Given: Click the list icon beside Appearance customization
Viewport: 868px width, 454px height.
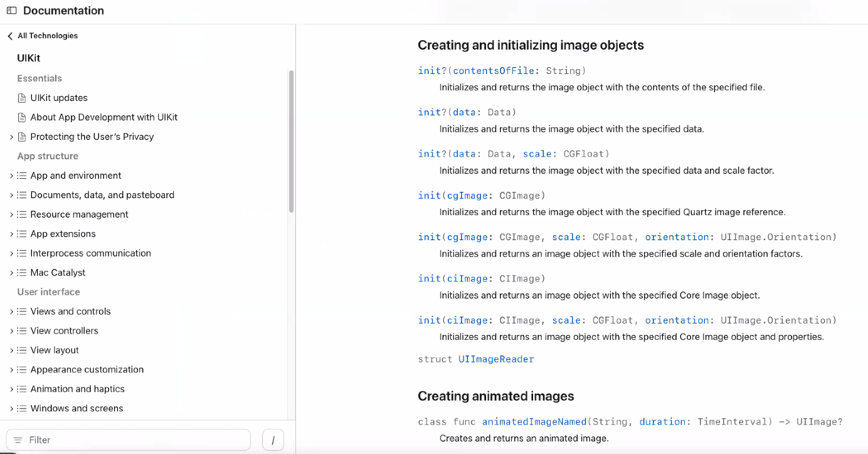Looking at the screenshot, I should click(22, 370).
